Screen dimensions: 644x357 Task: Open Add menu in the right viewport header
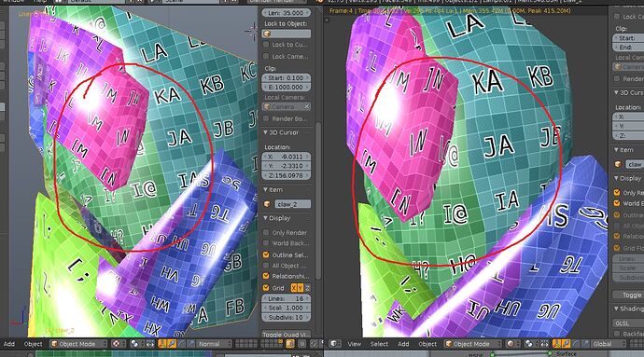403,344
